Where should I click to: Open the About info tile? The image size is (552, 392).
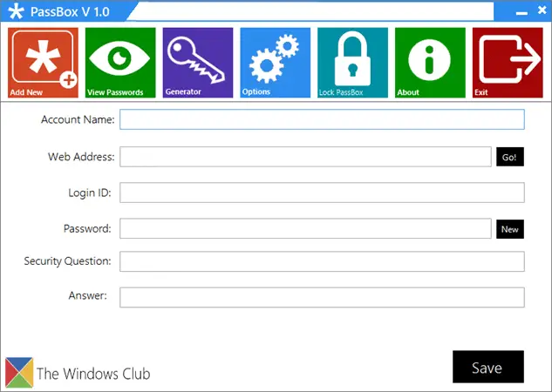point(430,63)
